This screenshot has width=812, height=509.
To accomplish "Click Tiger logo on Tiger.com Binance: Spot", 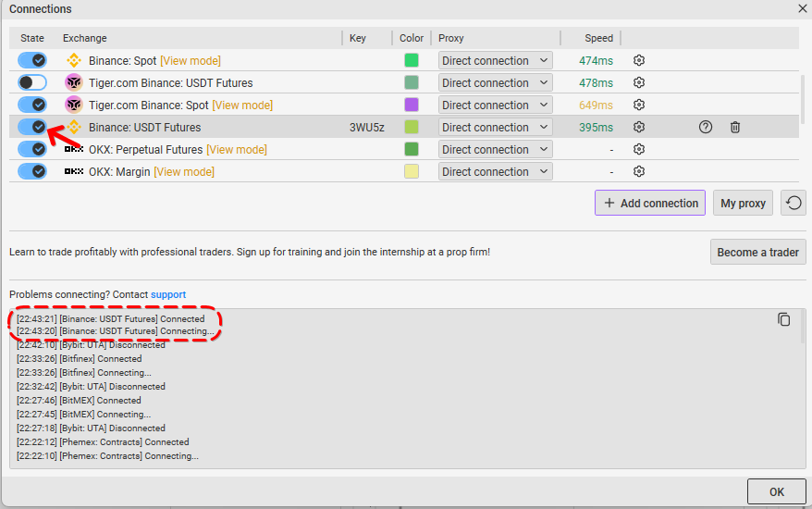I will tap(74, 106).
